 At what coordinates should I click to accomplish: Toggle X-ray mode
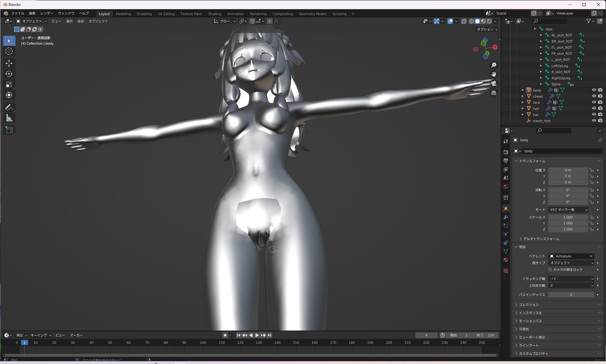464,21
